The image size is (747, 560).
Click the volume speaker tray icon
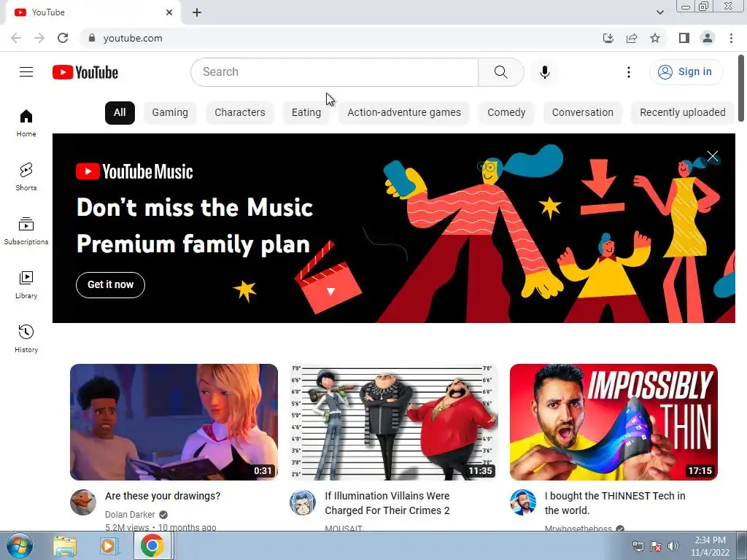point(673,546)
